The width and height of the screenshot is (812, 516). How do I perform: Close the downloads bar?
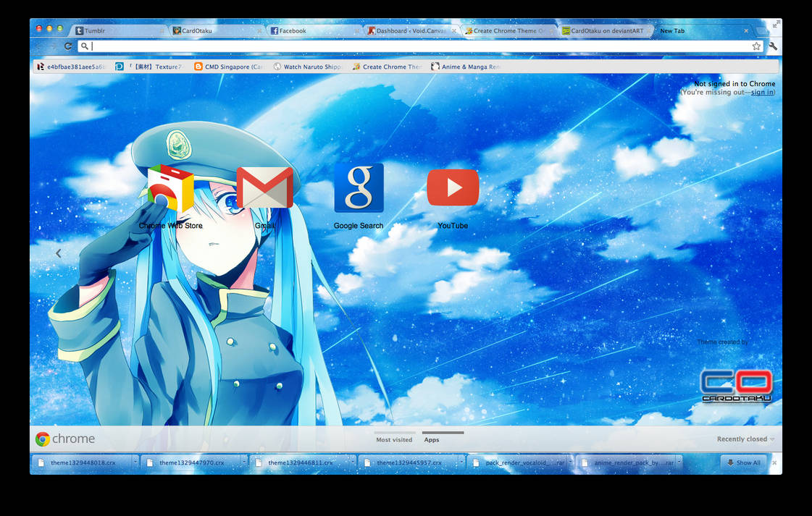point(774,462)
